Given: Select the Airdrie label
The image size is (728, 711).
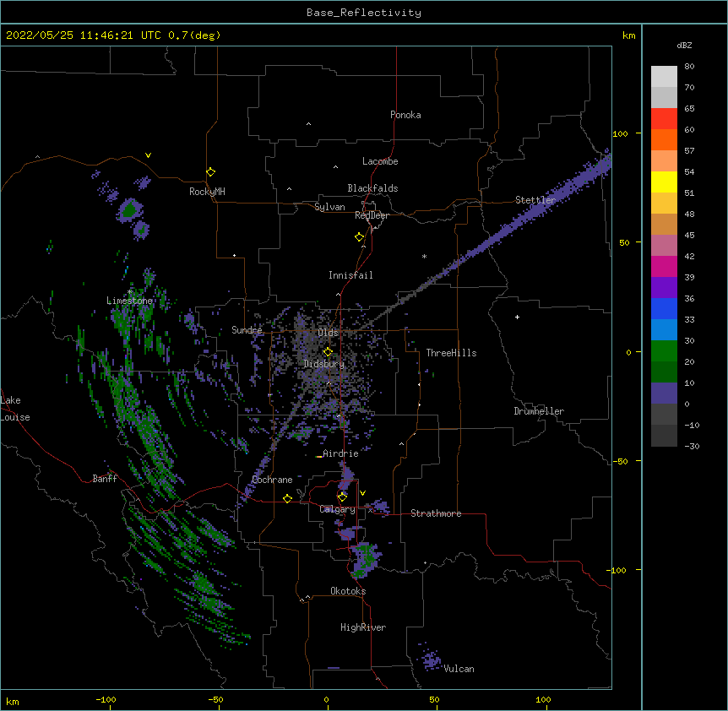Looking at the screenshot, I should click(x=341, y=453).
